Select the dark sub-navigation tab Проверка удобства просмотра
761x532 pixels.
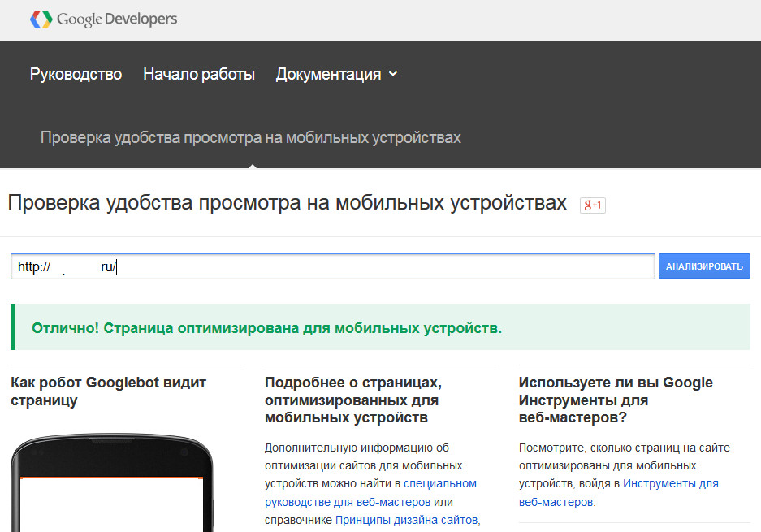click(x=251, y=137)
